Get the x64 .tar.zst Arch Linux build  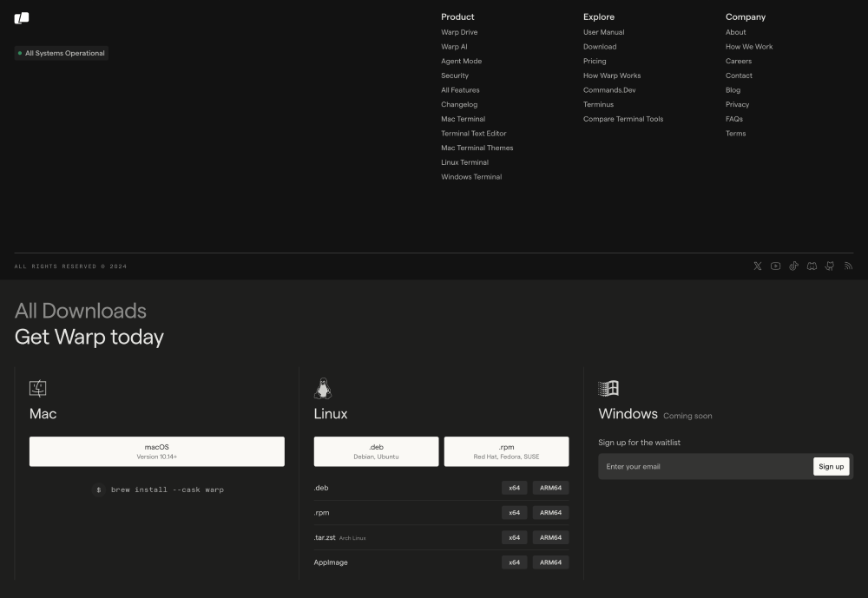coord(514,537)
